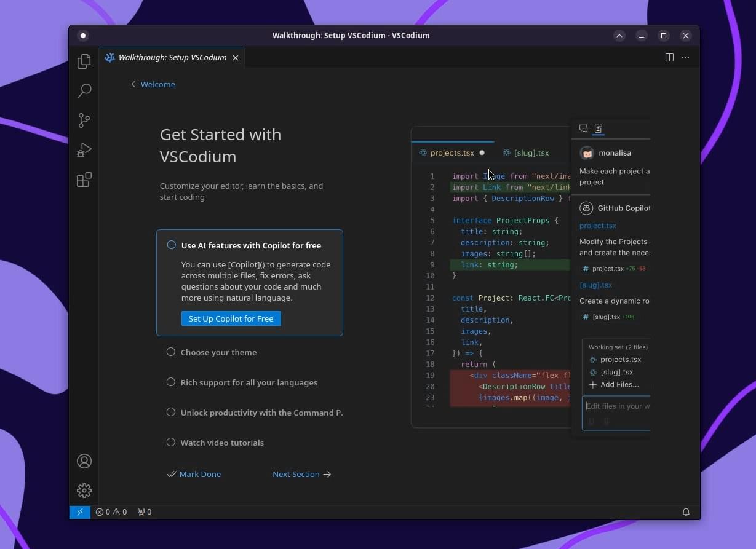Select Unlock productivity with Command Palette step
The width and height of the screenshot is (756, 549).
[250, 413]
